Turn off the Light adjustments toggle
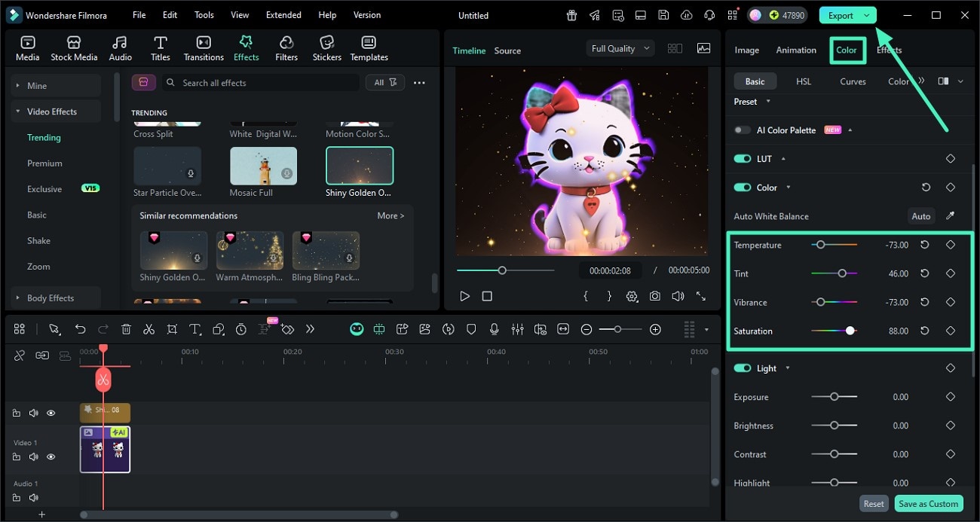This screenshot has width=980, height=522. [x=742, y=368]
